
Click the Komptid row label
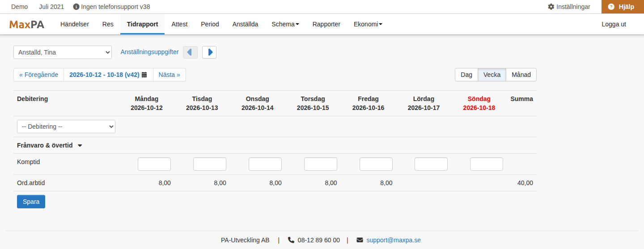tap(29, 162)
